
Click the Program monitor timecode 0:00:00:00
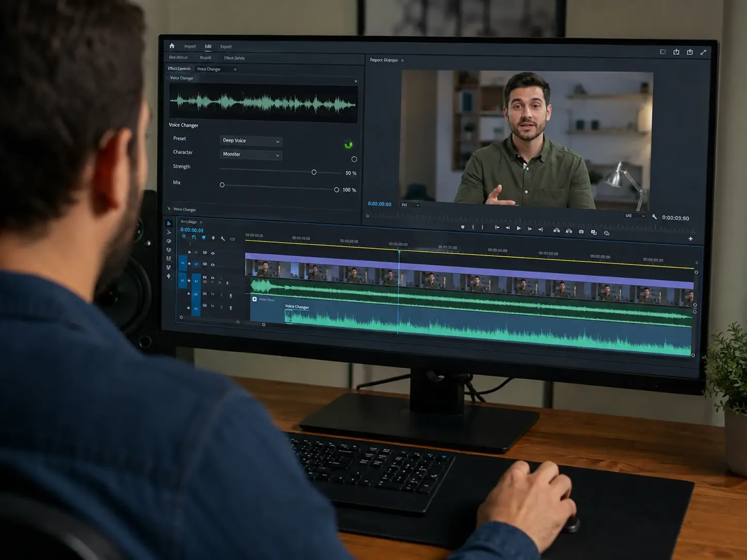tap(379, 204)
